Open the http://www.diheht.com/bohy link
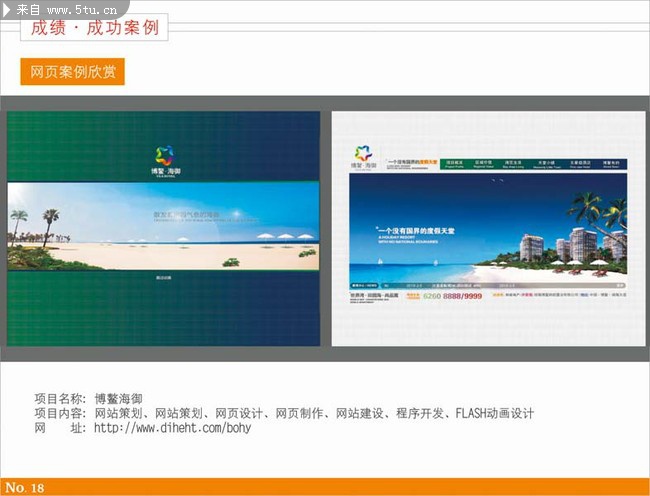 (172, 428)
